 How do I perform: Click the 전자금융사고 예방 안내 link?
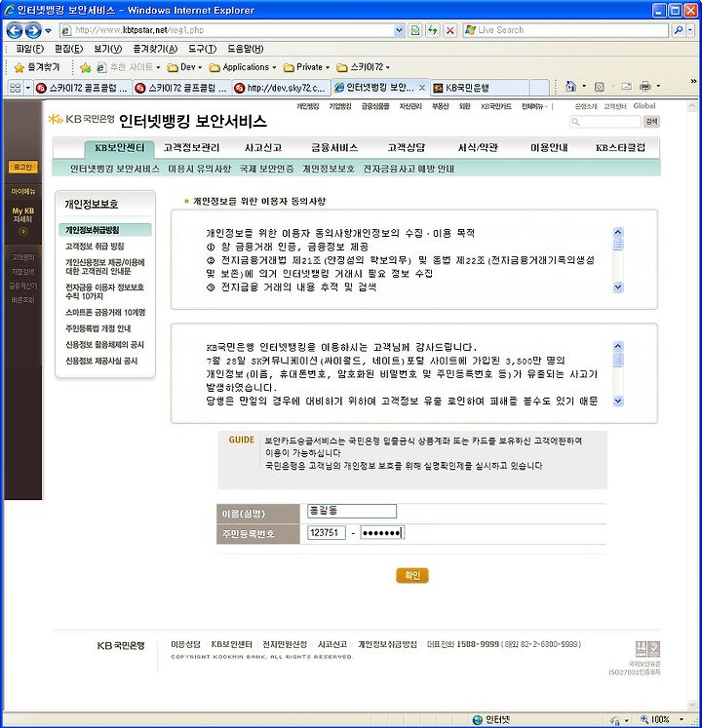click(409, 169)
